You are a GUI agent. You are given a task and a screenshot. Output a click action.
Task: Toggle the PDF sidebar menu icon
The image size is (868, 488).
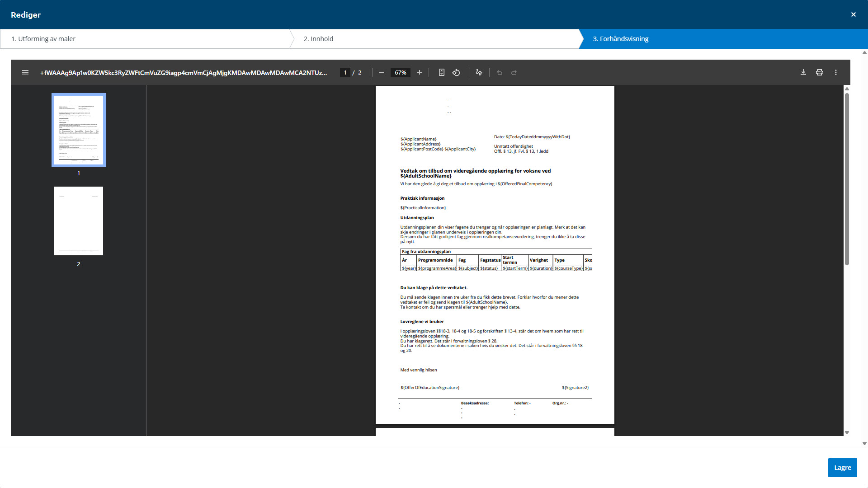(x=25, y=72)
